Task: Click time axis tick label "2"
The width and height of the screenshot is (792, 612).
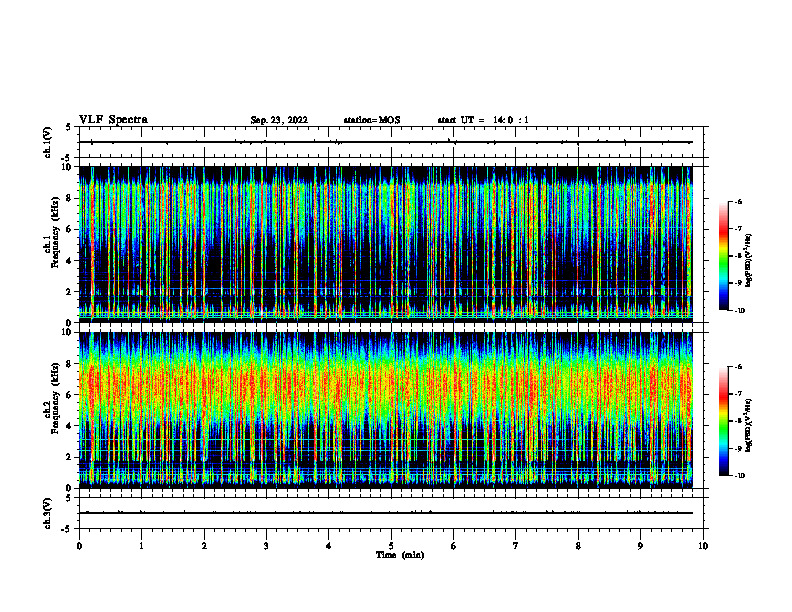Action: point(204,546)
